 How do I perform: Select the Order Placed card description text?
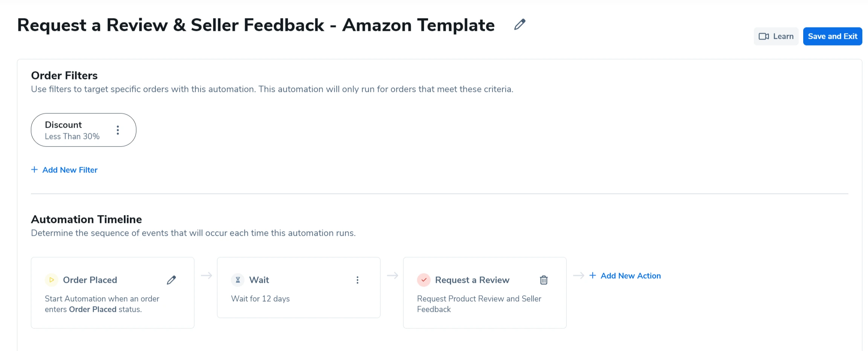(x=102, y=304)
